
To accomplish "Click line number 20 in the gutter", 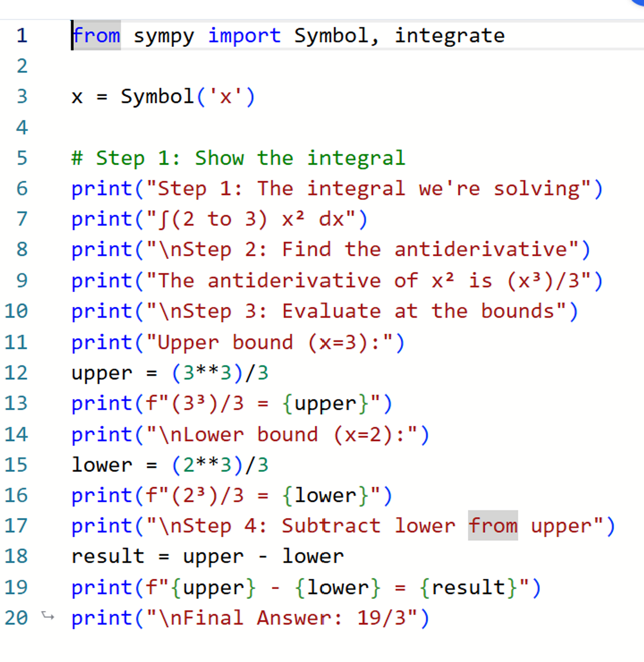I will click(x=16, y=618).
